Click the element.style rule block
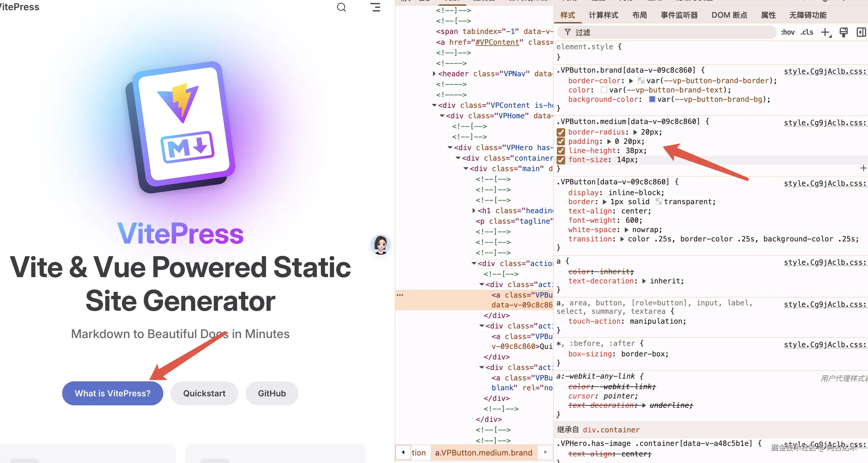Viewport: 868px width, 463px height. [x=710, y=52]
